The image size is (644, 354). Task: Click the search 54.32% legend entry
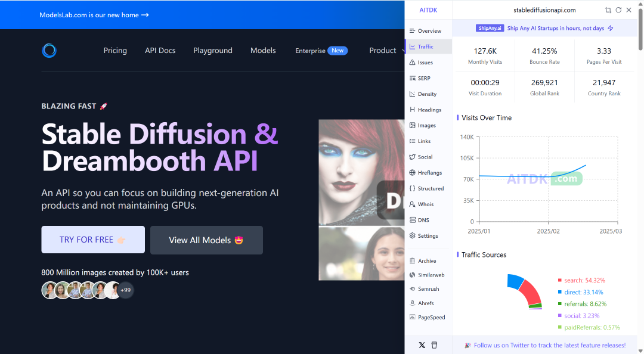click(x=581, y=281)
